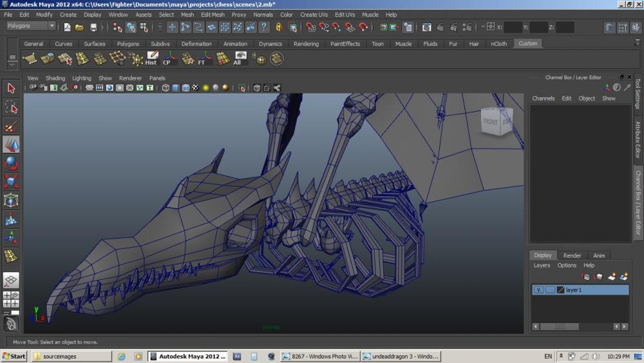Click the Windows Start button
644x363 pixels.
click(14, 356)
